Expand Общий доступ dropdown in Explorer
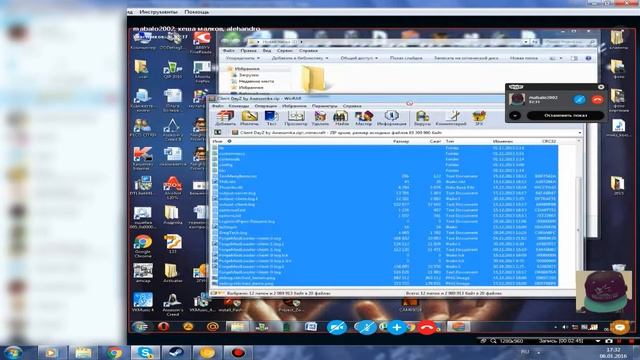Image resolution: width=640 pixels, height=360 pixels. tap(359, 58)
